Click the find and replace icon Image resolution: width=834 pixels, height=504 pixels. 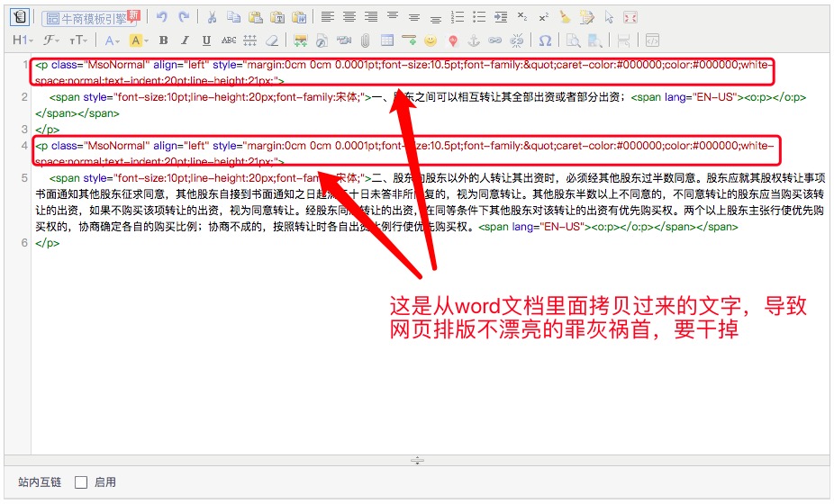(594, 40)
